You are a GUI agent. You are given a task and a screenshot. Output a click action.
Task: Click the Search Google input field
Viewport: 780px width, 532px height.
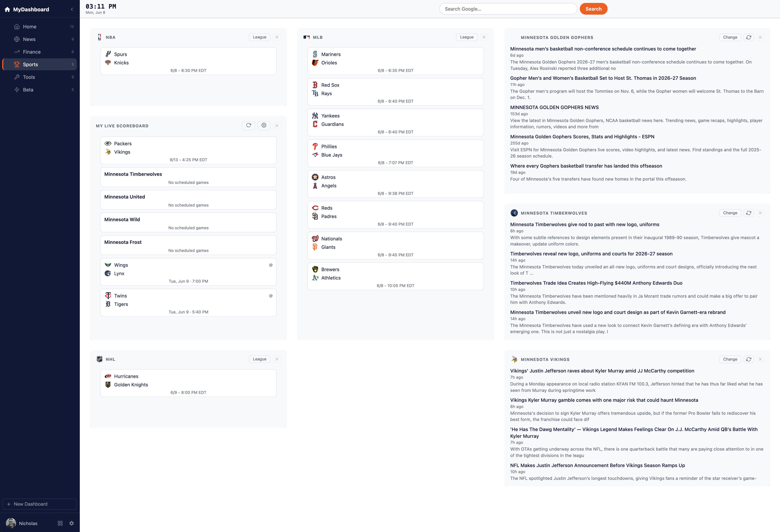click(508, 9)
